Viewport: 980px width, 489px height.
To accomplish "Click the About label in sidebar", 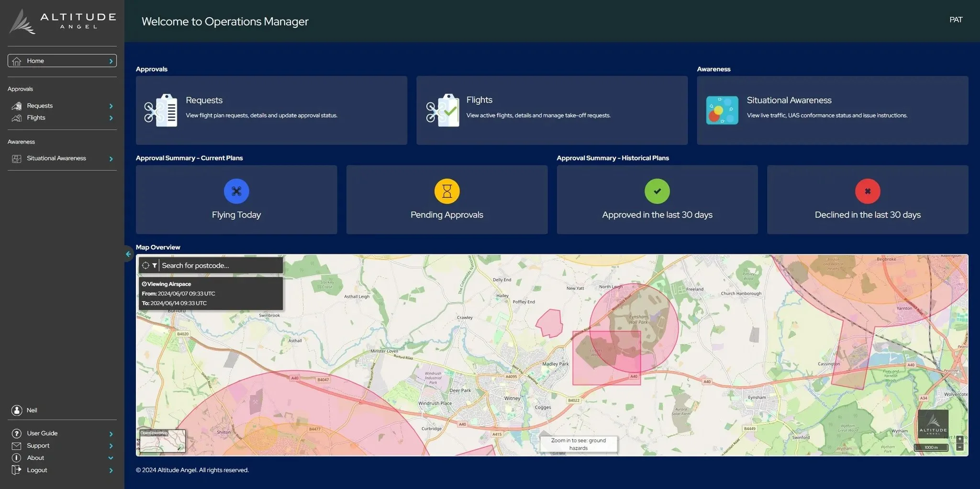I will [35, 458].
